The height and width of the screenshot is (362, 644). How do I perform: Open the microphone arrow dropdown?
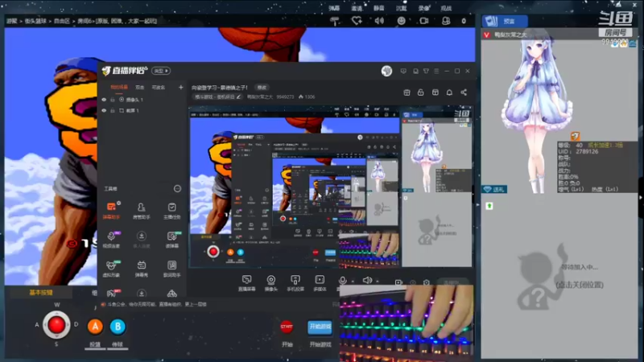[353, 282]
